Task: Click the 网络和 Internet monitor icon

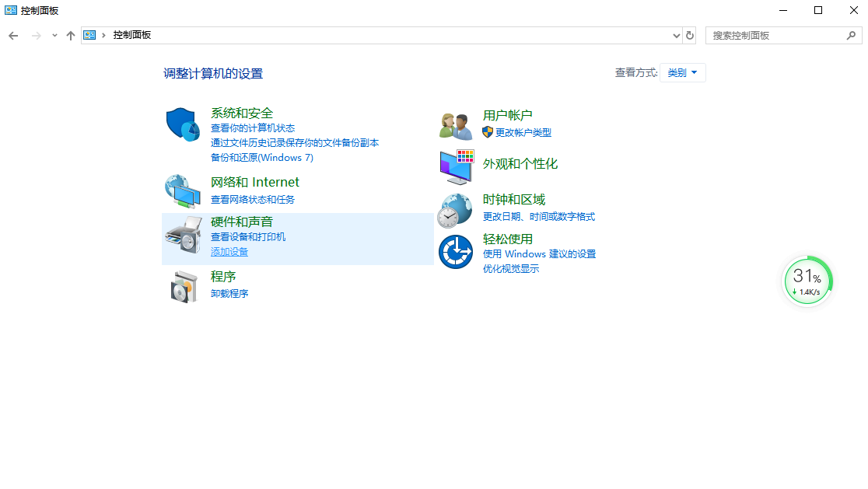Action: [182, 191]
